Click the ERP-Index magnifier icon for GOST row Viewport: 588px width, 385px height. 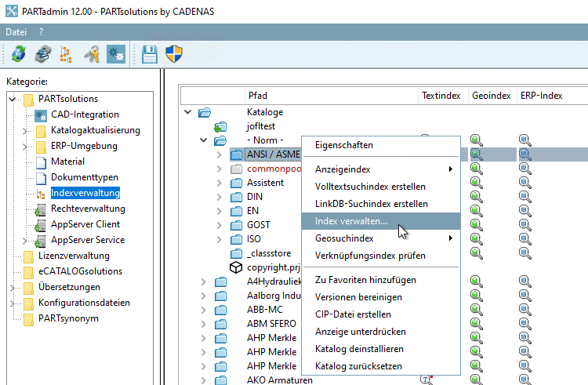tap(524, 225)
